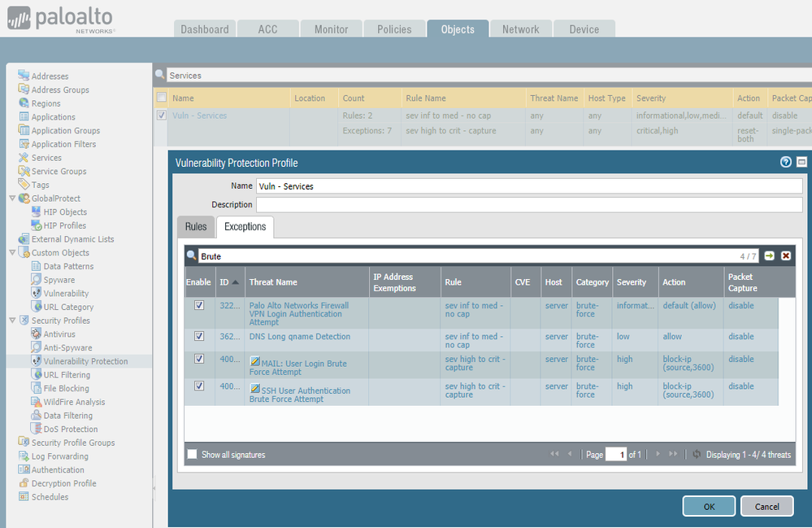812x528 pixels.
Task: Disable MAIL User Login Brute Force exception
Action: (199, 359)
